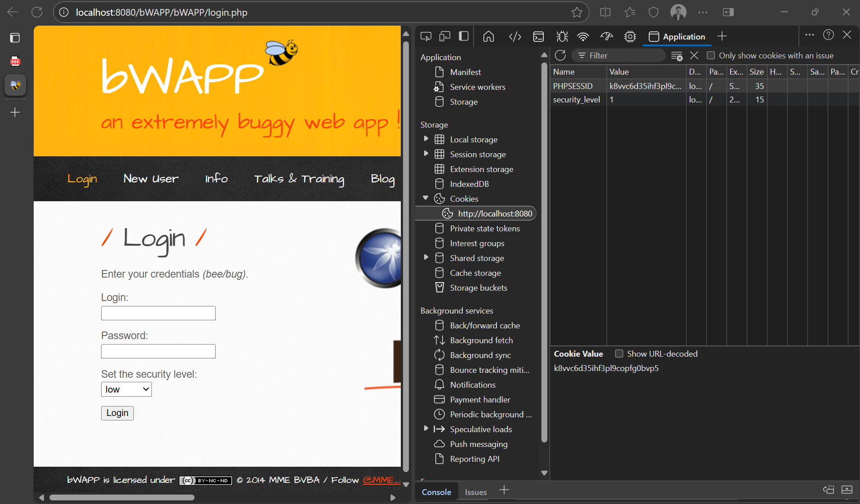Open the security level dropdown
Viewport: 860px width, 504px height.
[x=126, y=389]
